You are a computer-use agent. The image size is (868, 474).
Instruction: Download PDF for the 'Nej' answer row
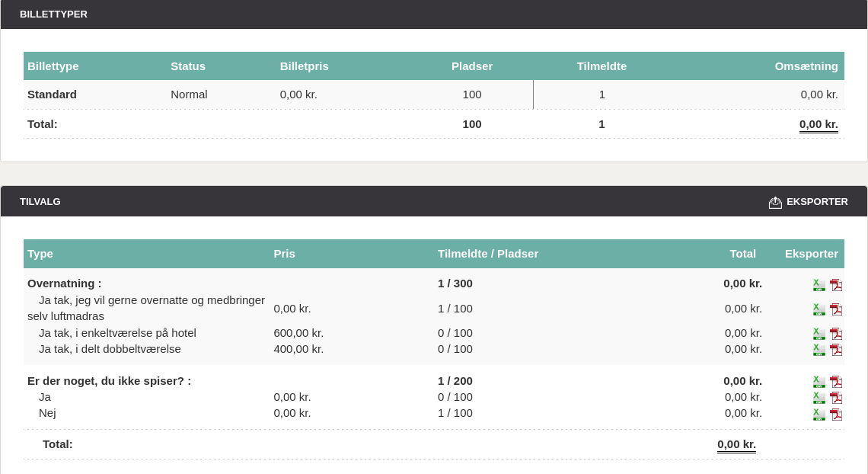836,415
